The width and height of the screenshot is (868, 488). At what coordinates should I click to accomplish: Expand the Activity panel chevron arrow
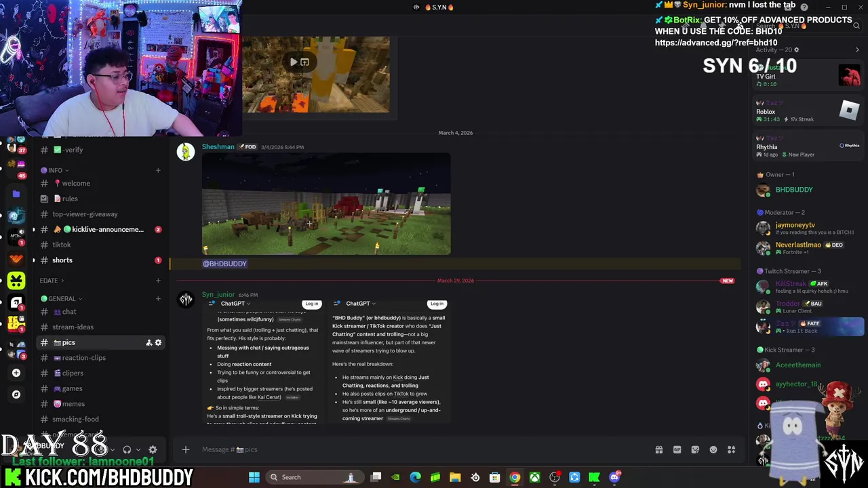(857, 49)
